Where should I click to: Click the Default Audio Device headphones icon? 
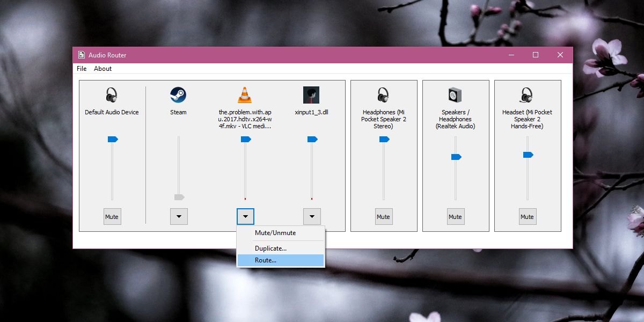point(112,95)
